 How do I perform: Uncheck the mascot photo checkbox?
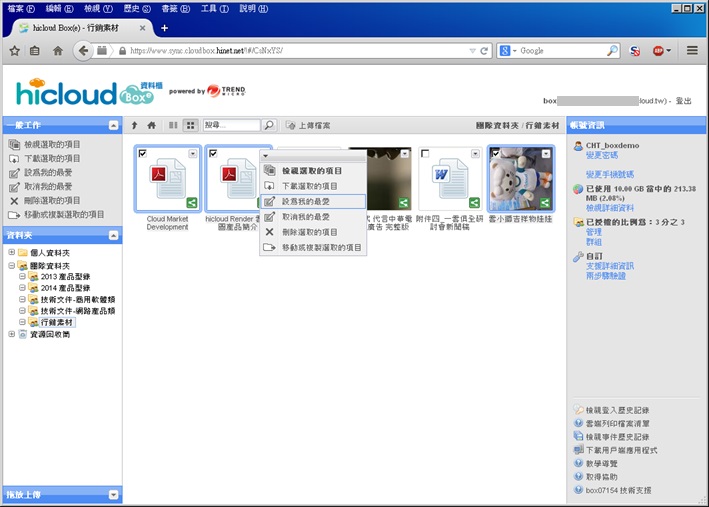click(496, 153)
